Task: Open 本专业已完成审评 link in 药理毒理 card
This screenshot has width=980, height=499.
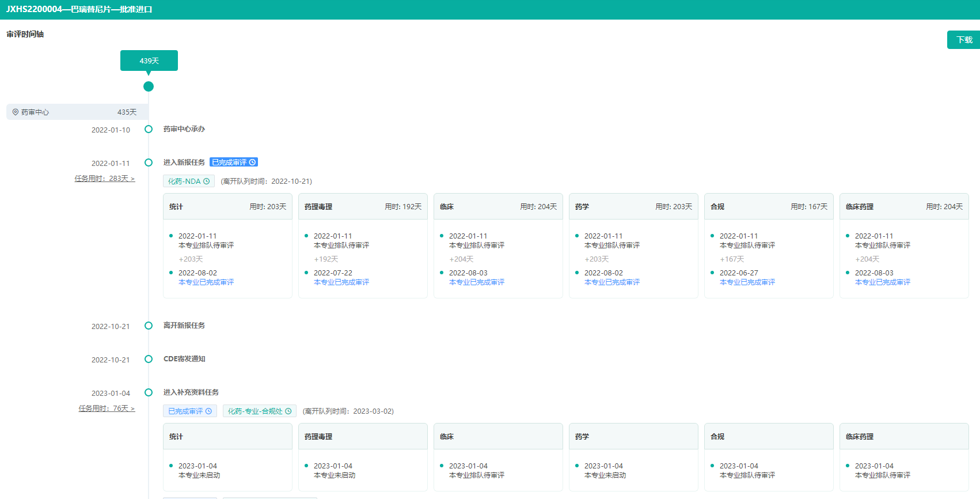Action: [341, 282]
